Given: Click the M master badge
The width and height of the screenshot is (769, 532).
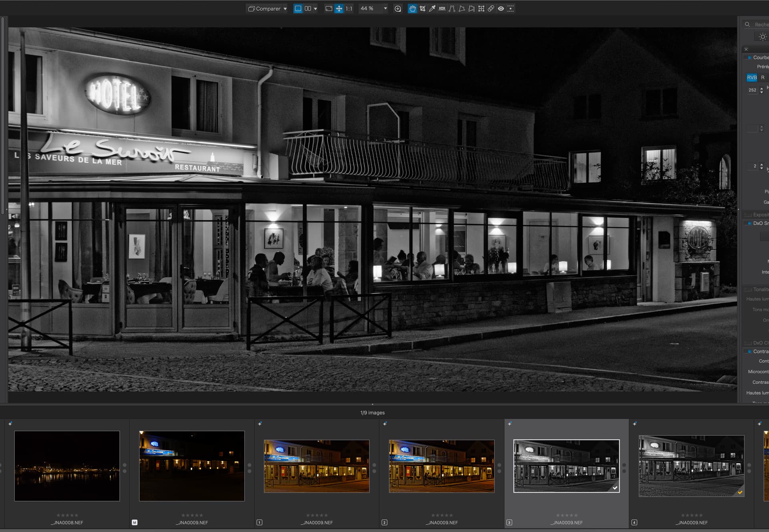Looking at the screenshot, I should point(135,522).
